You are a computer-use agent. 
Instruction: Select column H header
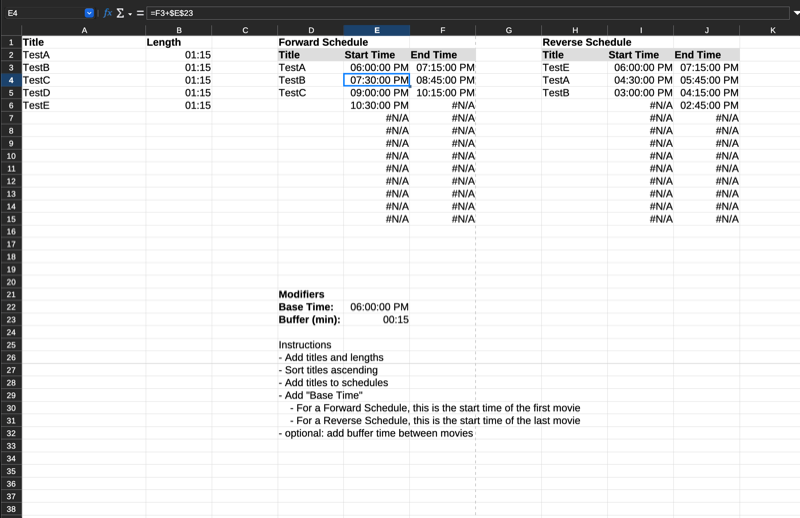pos(574,30)
